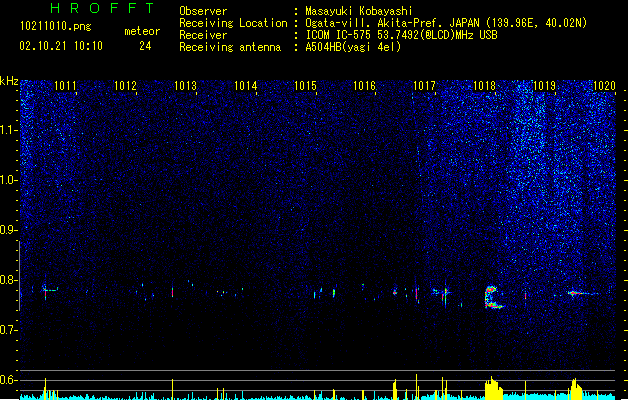Screen dimensions: 629x400
Task: Select the file name 10211010.png
Action: [x=55, y=26]
